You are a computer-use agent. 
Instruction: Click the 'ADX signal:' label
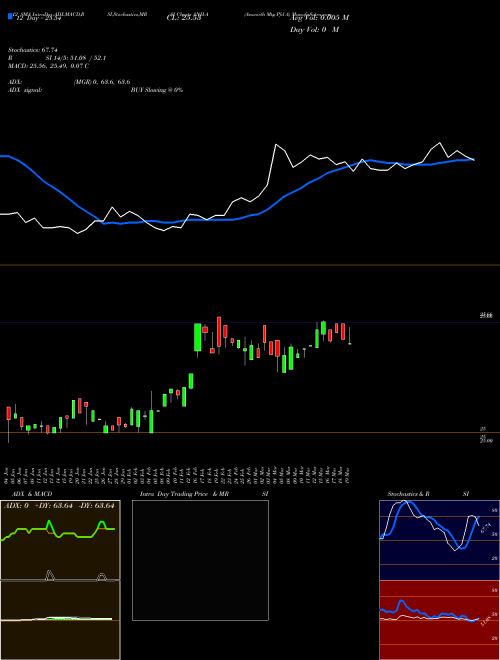tap(25, 90)
